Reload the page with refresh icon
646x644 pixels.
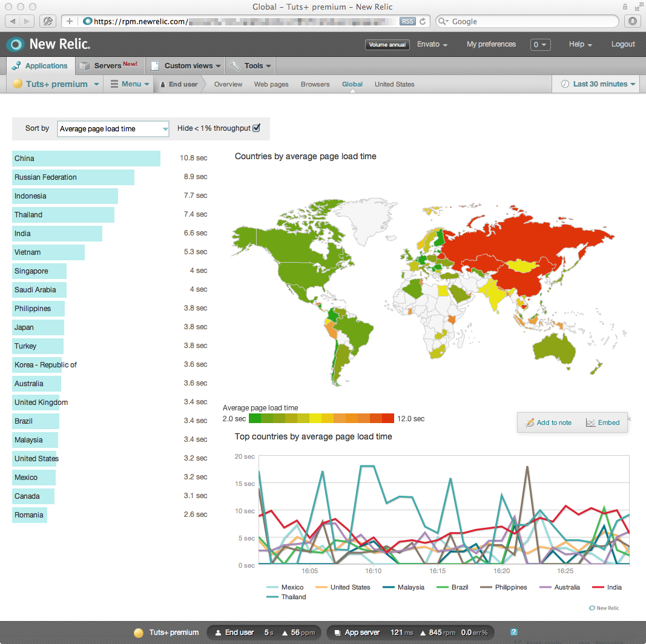(423, 21)
